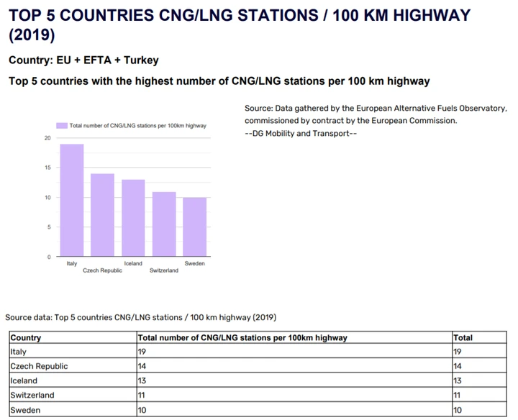
Task: Click the y-axis value 20
Action: pos(47,138)
